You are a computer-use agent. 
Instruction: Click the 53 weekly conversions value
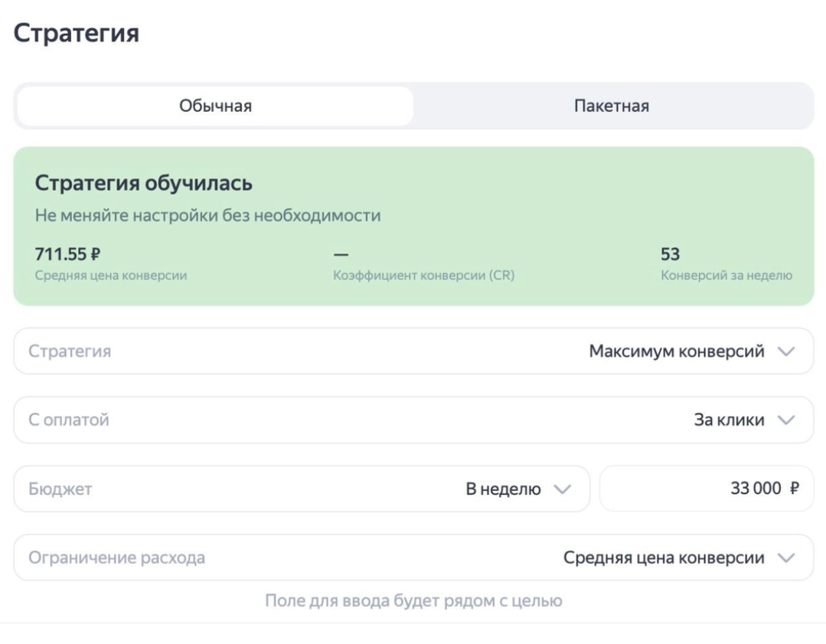tap(670, 254)
